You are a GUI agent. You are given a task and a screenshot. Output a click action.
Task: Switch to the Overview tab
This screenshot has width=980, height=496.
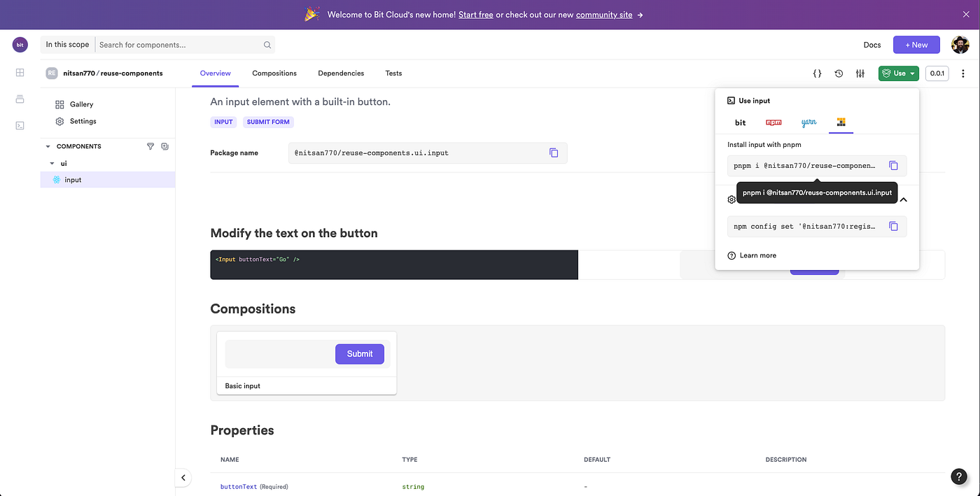click(215, 73)
